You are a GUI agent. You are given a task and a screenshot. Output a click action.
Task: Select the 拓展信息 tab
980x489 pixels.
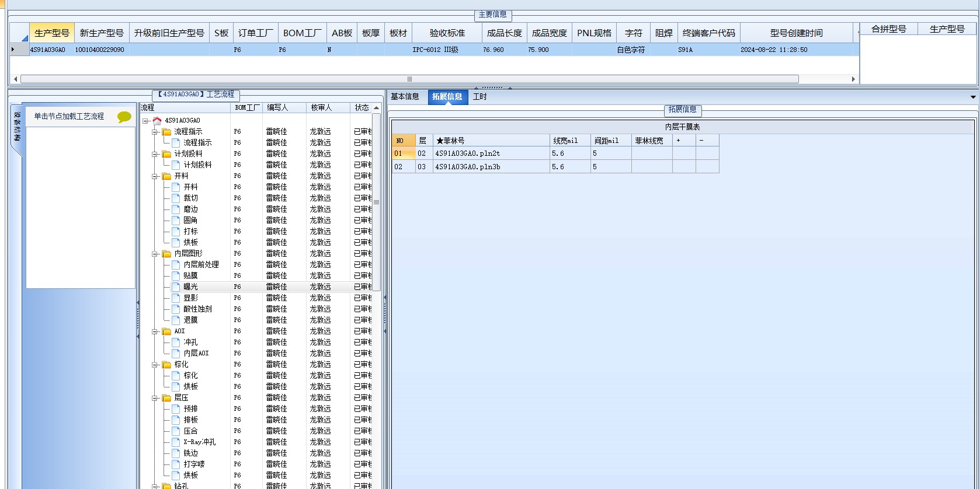(x=447, y=97)
